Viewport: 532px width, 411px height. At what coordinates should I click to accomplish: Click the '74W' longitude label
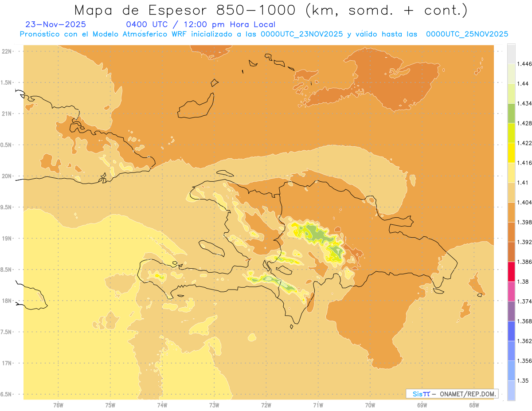(x=162, y=405)
